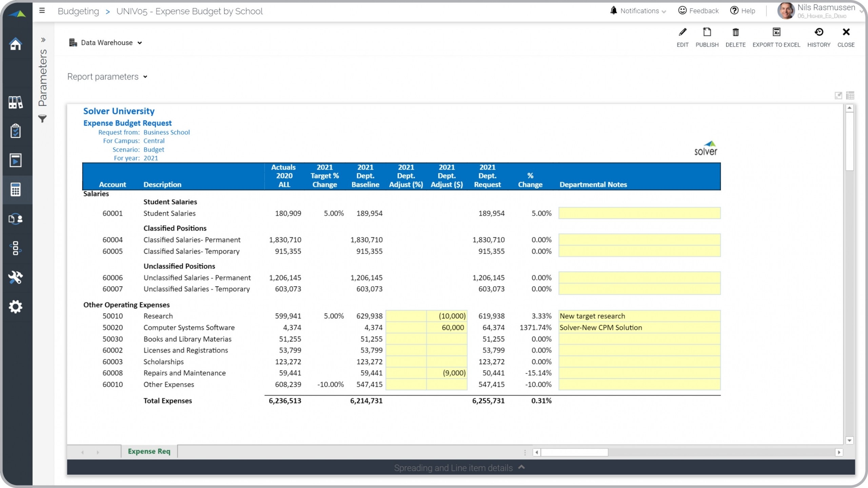Click the Publish icon

[x=707, y=33]
